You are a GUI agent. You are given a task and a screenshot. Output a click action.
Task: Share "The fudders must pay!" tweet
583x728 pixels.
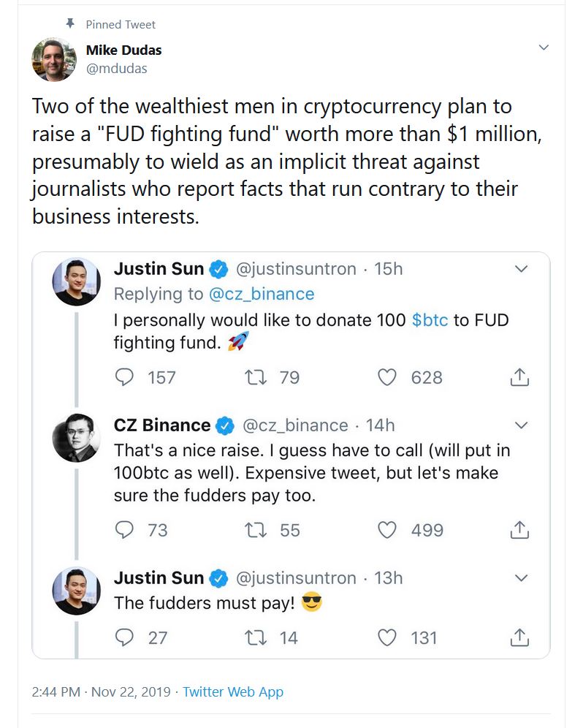coord(519,637)
